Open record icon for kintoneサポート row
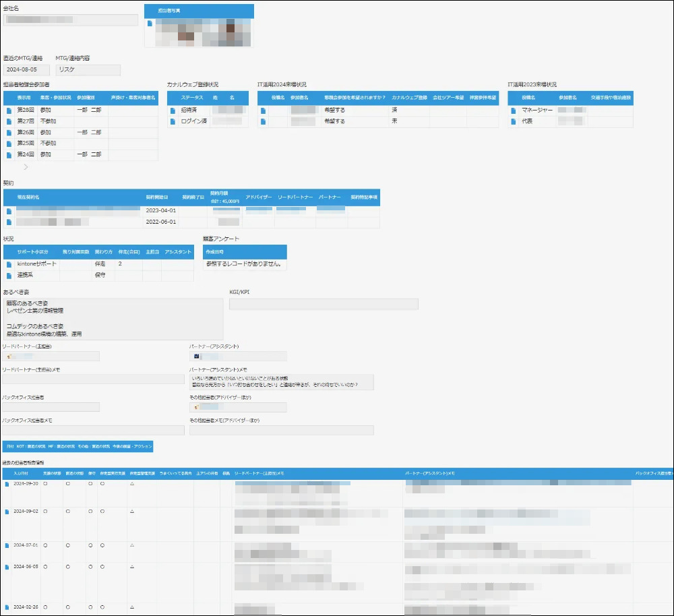 click(9, 264)
